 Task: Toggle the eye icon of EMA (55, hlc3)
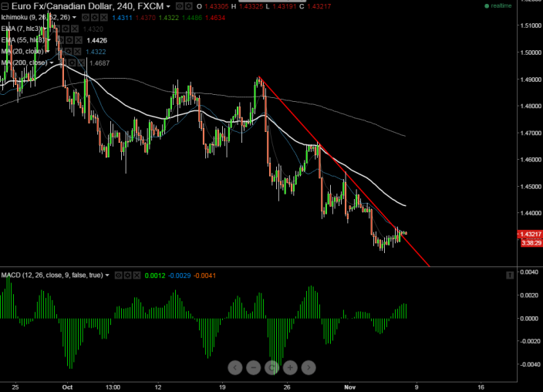pos(60,40)
